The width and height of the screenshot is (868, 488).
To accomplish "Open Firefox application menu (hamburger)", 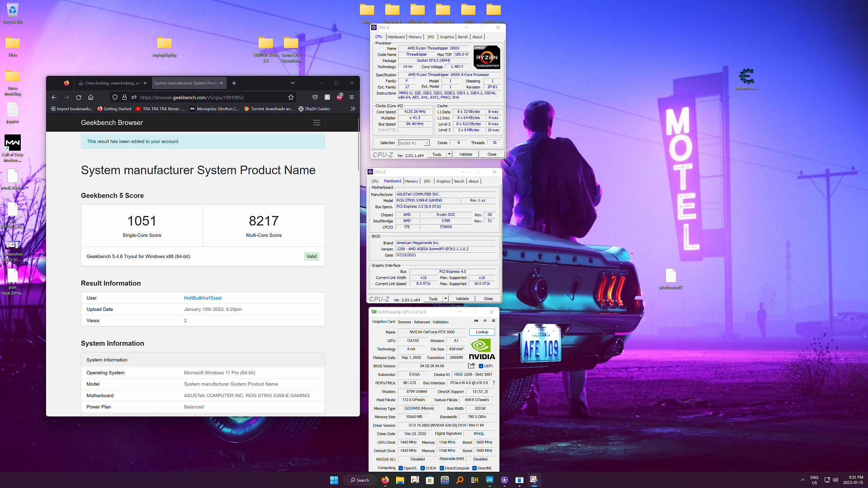I will point(352,97).
